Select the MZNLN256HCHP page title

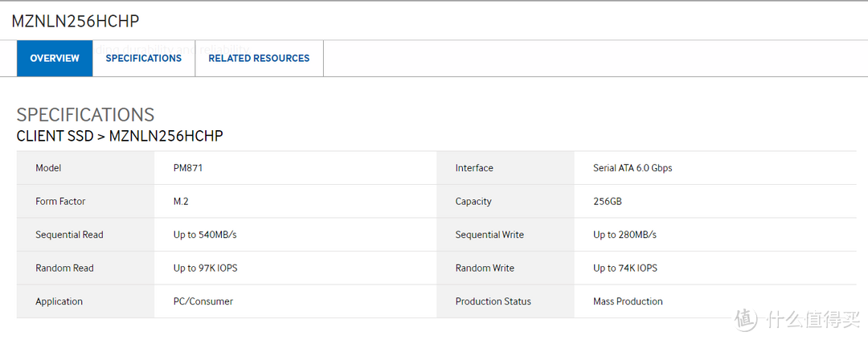click(76, 21)
